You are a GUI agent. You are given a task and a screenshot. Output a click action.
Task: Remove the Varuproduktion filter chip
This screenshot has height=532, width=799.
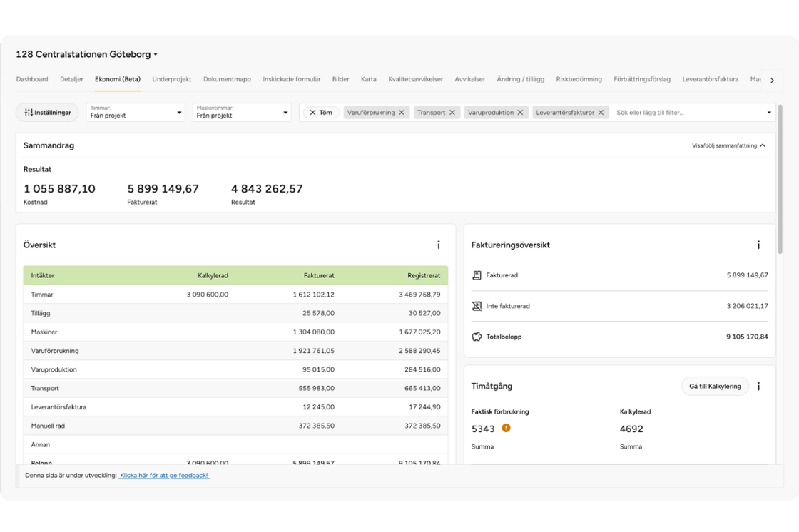pos(521,113)
